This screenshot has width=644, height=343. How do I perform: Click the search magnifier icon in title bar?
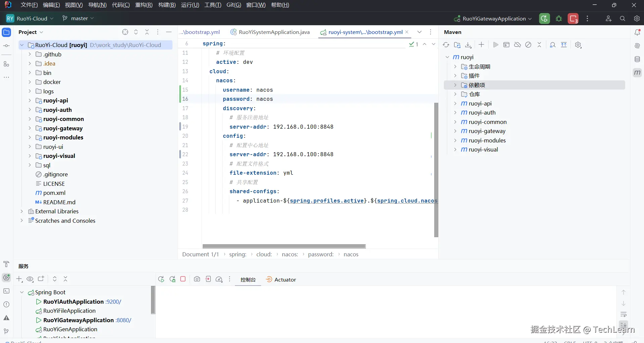[x=623, y=19]
